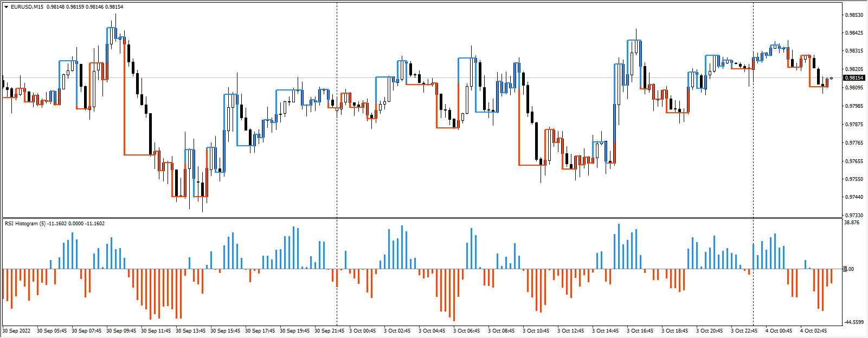Click the 3 Oct 20:45 time label

pos(710,331)
